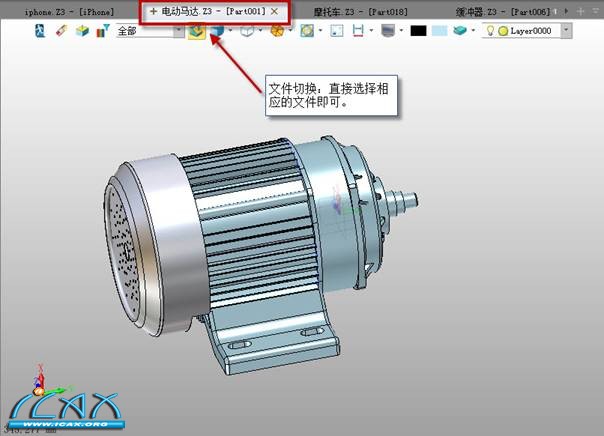Add a new file tab with plus
Screen dimensions: 604x436
coord(580,12)
